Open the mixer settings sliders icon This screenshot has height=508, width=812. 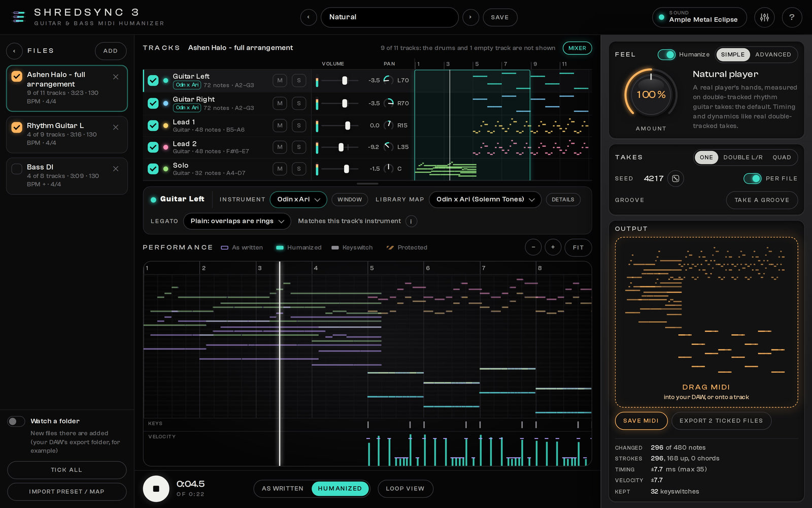tap(764, 17)
